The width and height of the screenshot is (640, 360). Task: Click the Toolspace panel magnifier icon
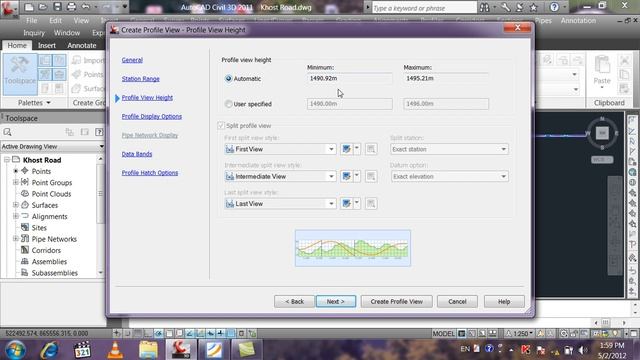click(x=7, y=132)
